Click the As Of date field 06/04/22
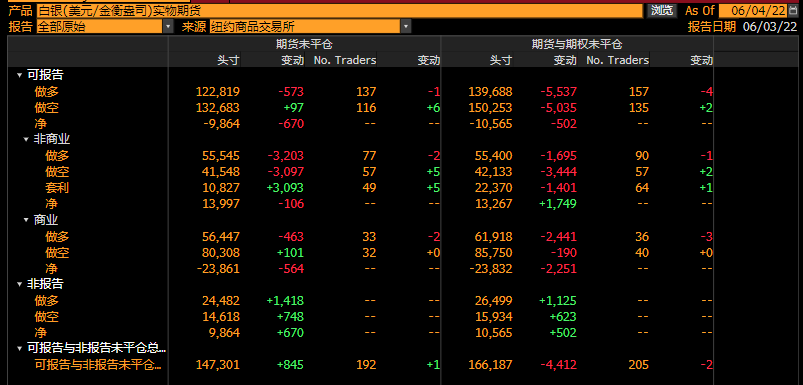This screenshot has height=385, width=803. click(754, 11)
